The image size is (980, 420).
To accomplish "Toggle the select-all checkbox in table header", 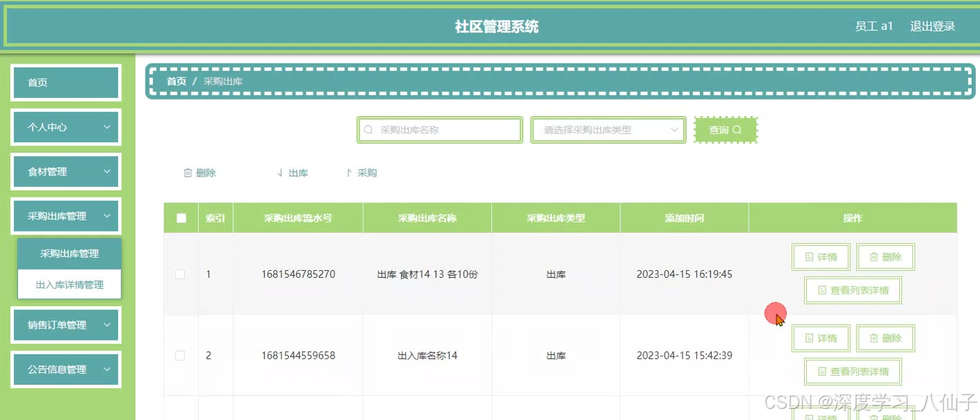I will click(x=180, y=218).
